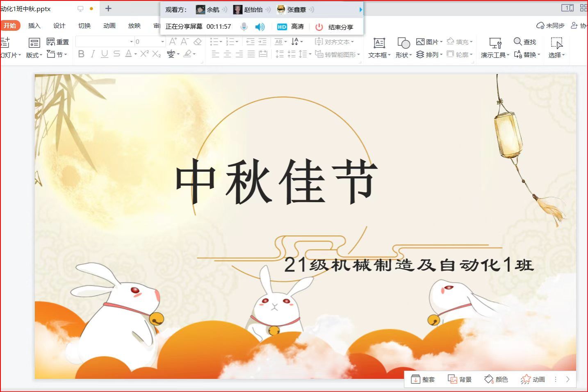Toggle superscript X² formatting
The image size is (588, 392).
(144, 54)
